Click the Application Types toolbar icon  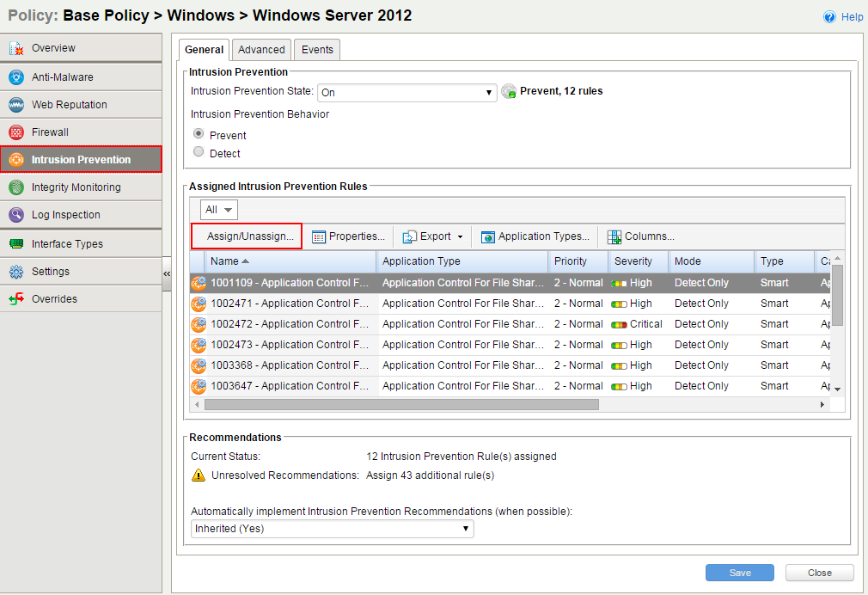click(x=487, y=237)
